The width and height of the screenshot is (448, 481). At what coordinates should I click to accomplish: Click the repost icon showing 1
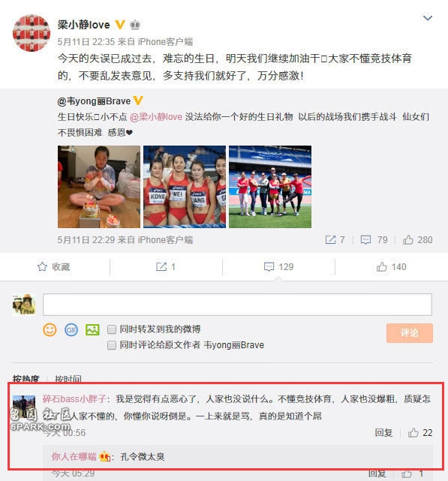[x=161, y=267]
